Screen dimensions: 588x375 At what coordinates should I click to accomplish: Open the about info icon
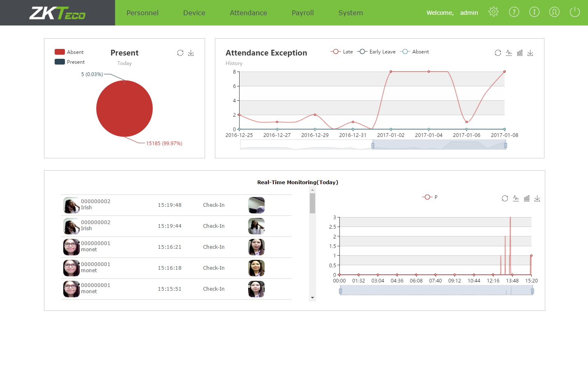coord(534,12)
